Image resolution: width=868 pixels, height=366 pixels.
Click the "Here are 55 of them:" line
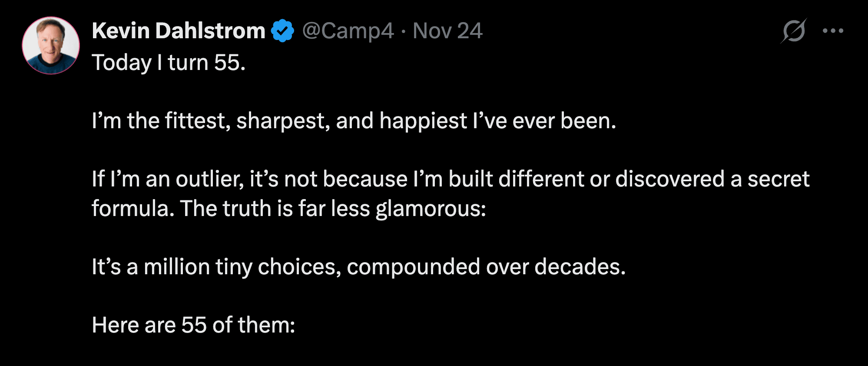(193, 325)
